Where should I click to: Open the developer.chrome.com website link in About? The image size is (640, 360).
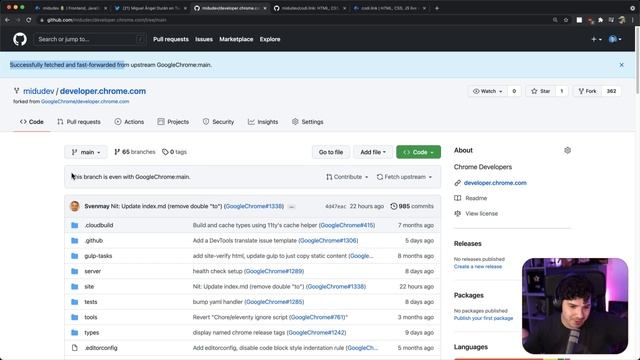(x=495, y=183)
